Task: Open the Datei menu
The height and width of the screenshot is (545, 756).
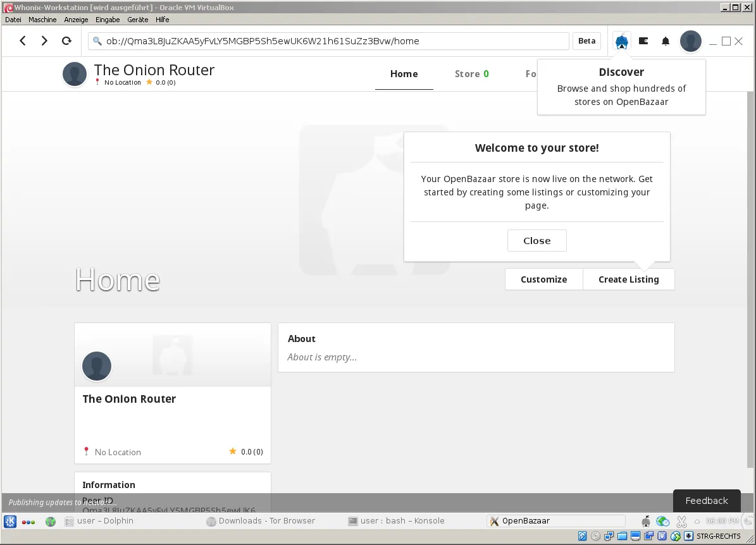Action: tap(13, 20)
